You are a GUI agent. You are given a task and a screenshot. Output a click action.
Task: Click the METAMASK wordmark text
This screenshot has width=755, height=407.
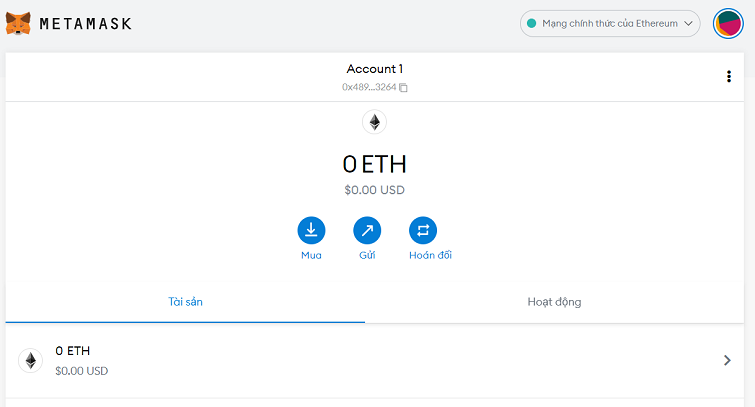[86, 24]
